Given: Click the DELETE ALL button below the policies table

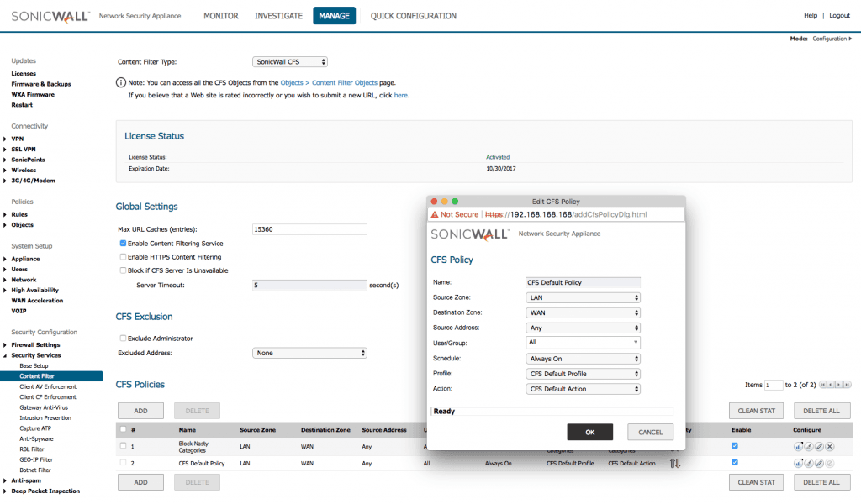Looking at the screenshot, I should [x=821, y=482].
